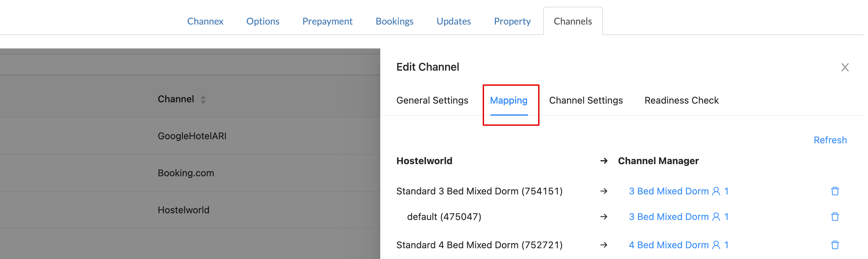Open General Settings in Edit Channel

[x=432, y=101]
